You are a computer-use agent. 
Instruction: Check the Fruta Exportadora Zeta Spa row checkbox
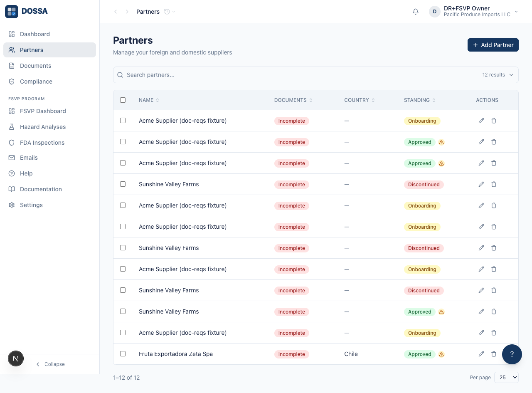point(123,353)
